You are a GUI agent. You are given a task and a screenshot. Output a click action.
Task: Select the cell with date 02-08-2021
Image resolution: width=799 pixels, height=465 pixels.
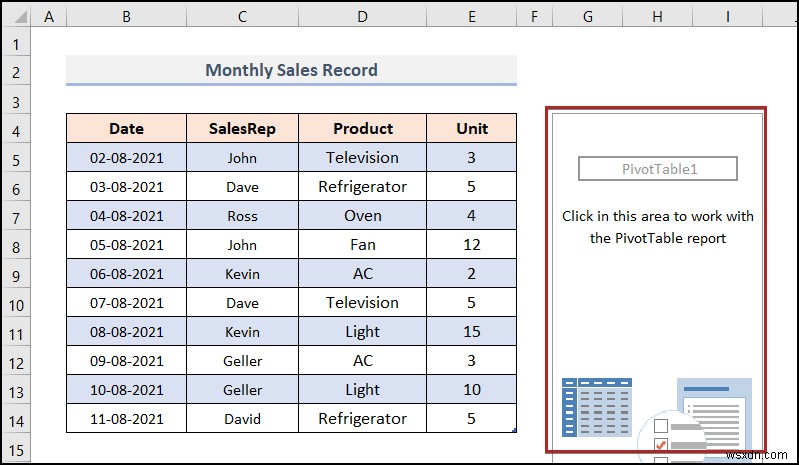click(x=126, y=157)
